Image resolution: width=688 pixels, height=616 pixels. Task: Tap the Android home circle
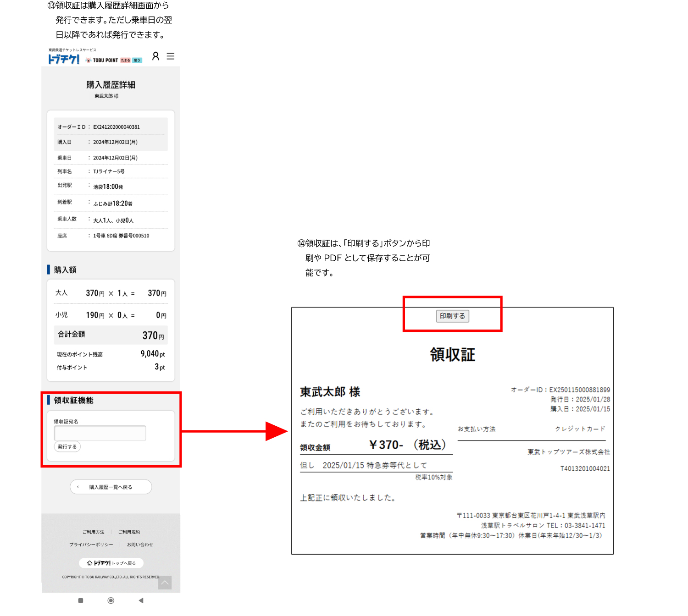pos(111,600)
